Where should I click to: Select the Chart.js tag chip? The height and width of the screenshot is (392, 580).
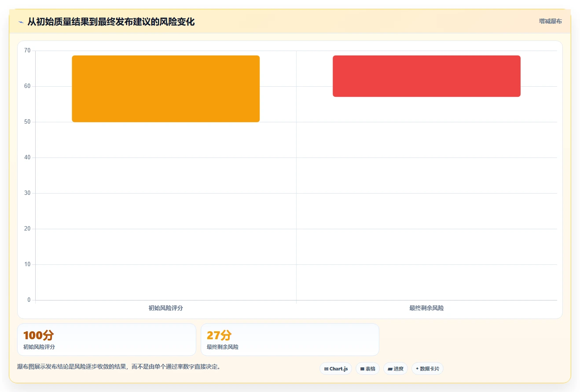tap(336, 369)
